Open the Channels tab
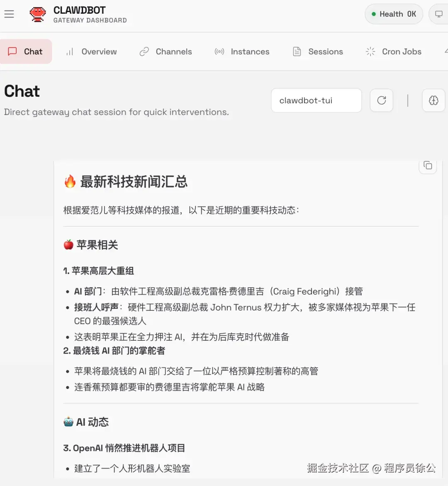 [166, 51]
